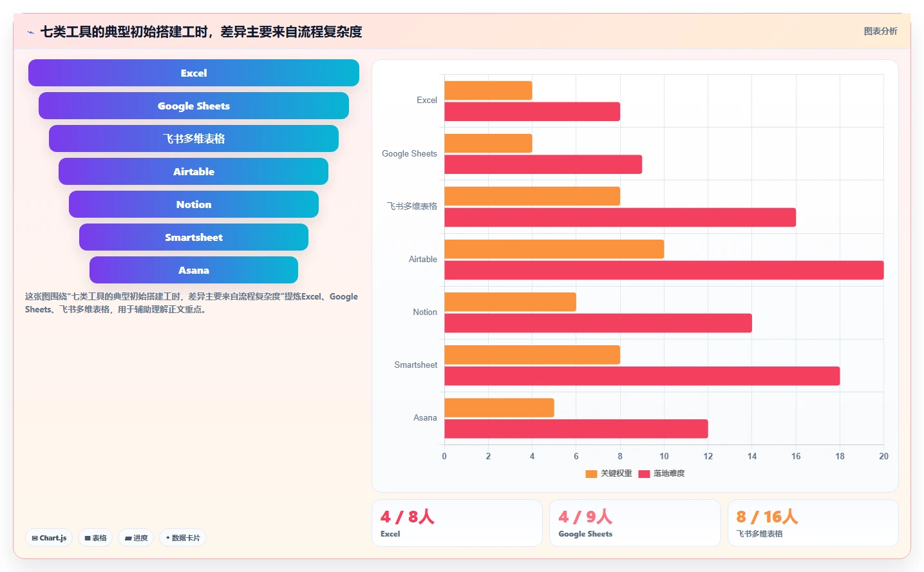Viewport: 924px width, 572px height.
Task: Click the description paragraph under the funnel
Action: [x=191, y=303]
